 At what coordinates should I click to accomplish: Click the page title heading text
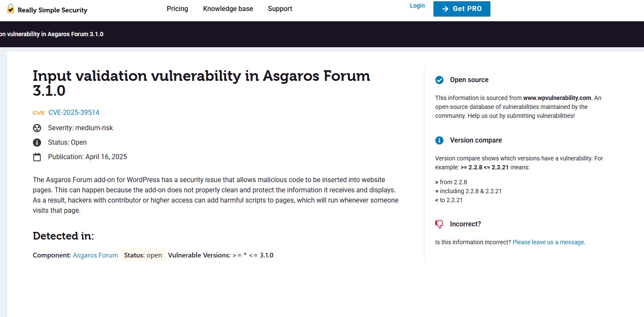(x=202, y=83)
